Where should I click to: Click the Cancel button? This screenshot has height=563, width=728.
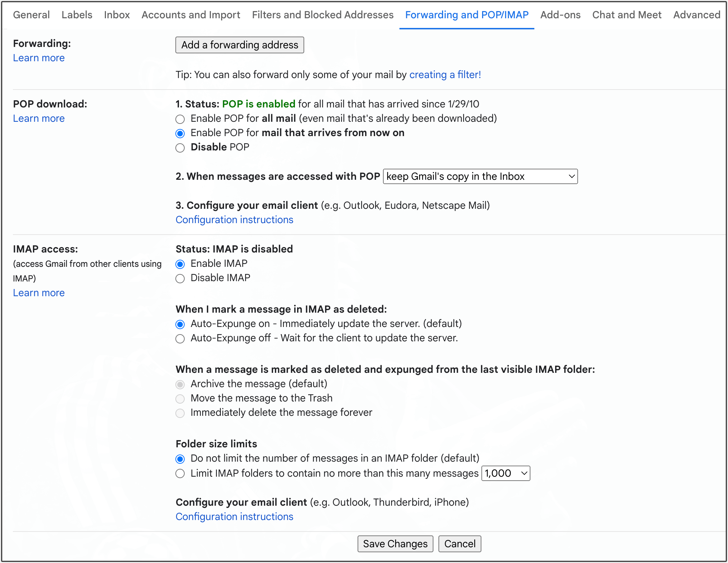(x=460, y=544)
